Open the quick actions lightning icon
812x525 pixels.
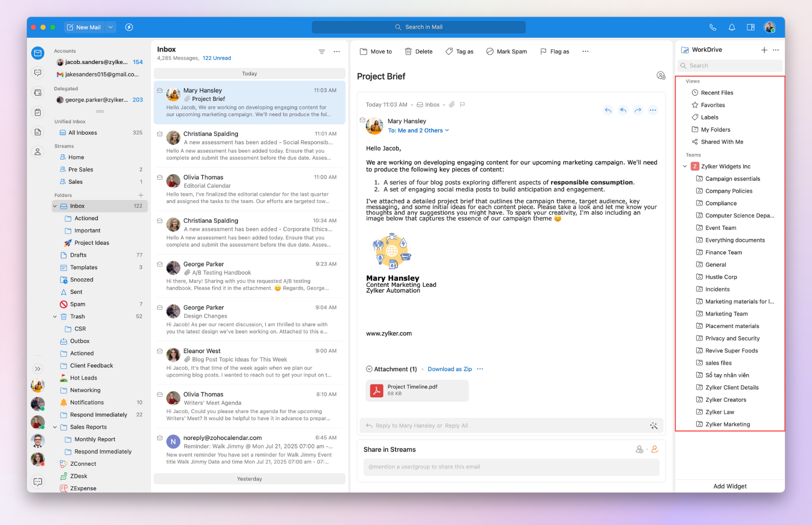click(129, 27)
